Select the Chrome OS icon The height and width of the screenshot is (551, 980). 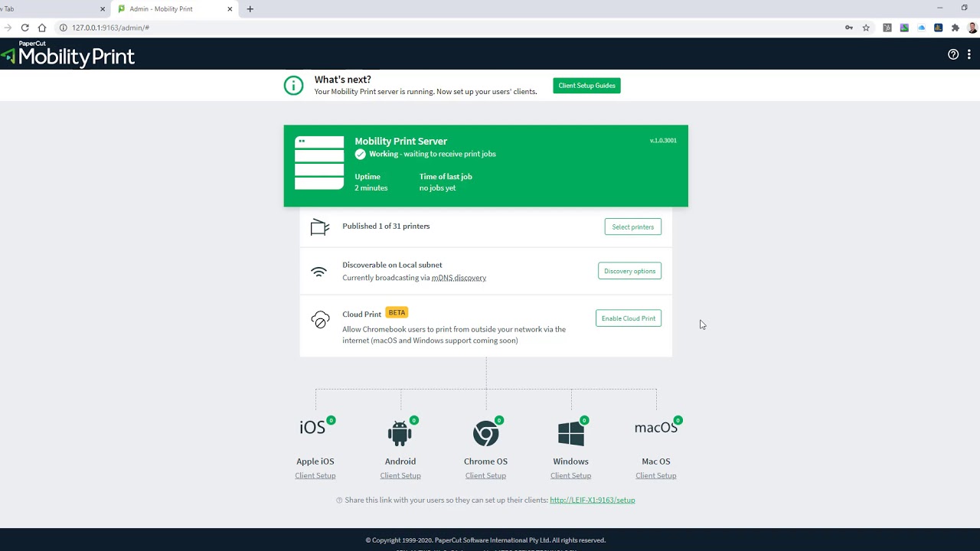point(485,433)
